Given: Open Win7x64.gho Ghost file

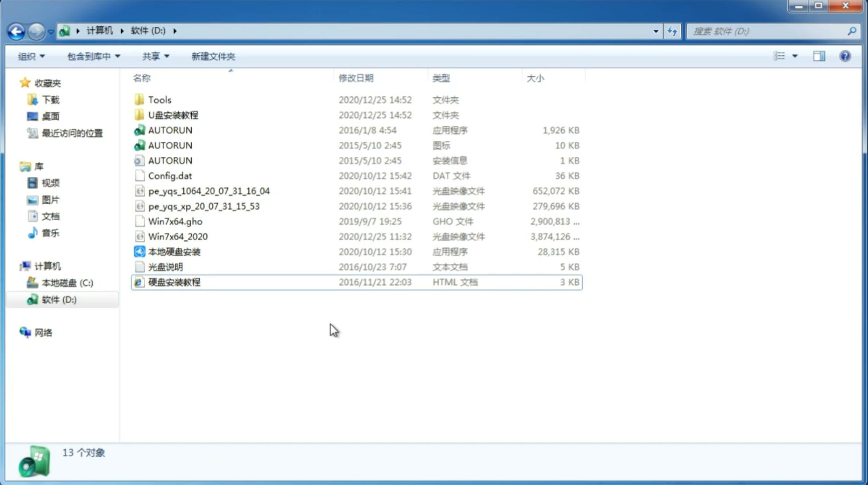Looking at the screenshot, I should tap(175, 221).
